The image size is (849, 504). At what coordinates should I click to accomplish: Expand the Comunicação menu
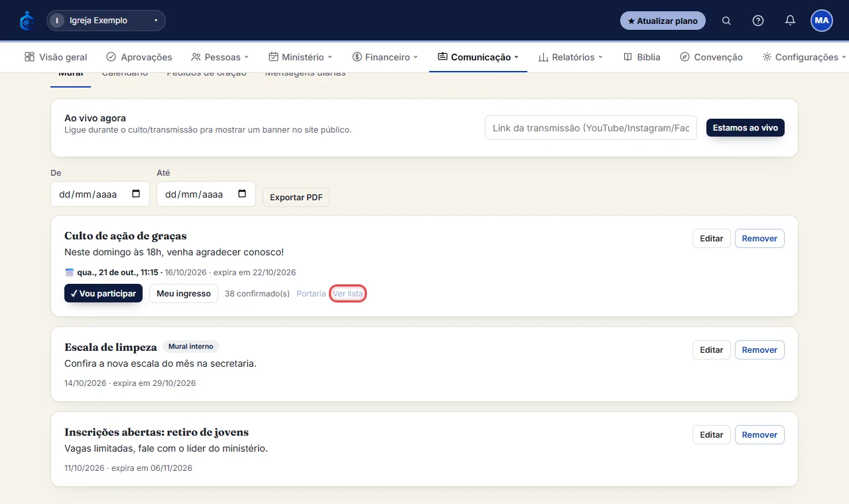pyautogui.click(x=478, y=57)
